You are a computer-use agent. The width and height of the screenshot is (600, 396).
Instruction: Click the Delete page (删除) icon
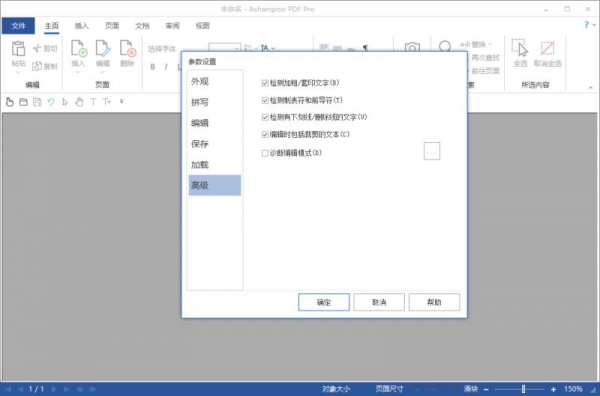coord(127,49)
